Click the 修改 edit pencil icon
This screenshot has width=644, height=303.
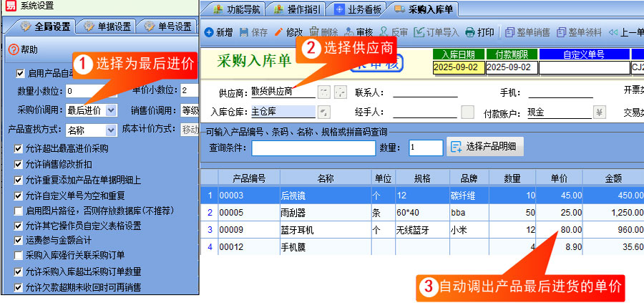pyautogui.click(x=279, y=32)
